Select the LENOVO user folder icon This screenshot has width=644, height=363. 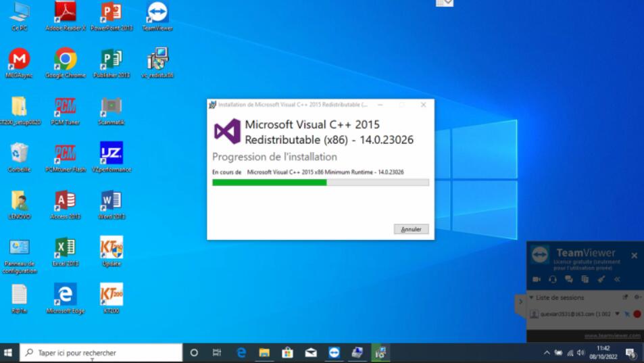[20, 205]
